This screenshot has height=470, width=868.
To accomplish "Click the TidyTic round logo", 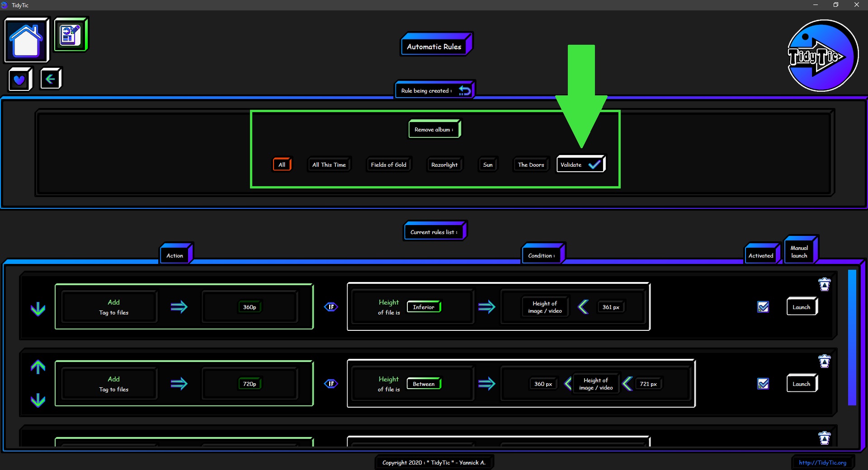I will point(822,56).
